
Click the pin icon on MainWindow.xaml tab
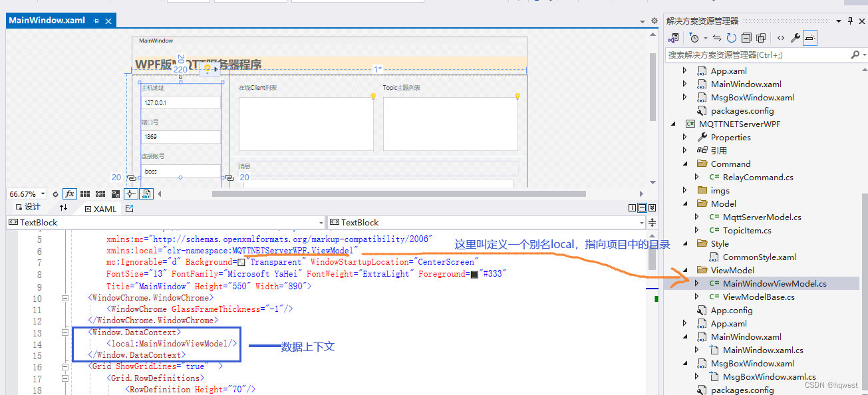97,21
